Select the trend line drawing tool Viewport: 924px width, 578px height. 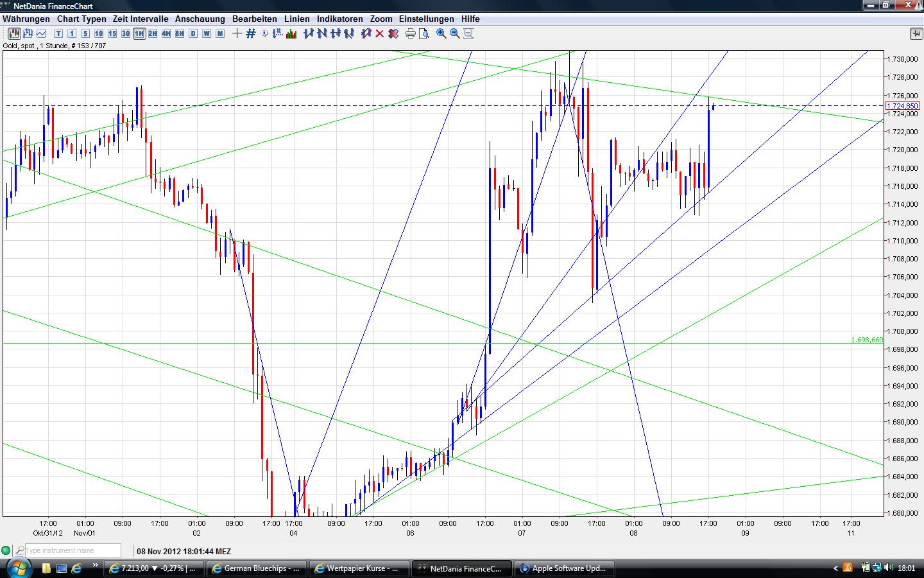[x=309, y=33]
